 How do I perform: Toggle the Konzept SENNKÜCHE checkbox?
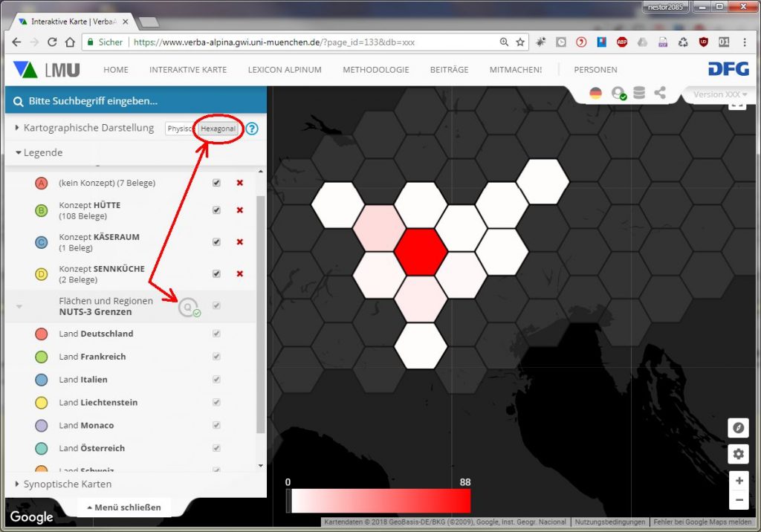216,273
